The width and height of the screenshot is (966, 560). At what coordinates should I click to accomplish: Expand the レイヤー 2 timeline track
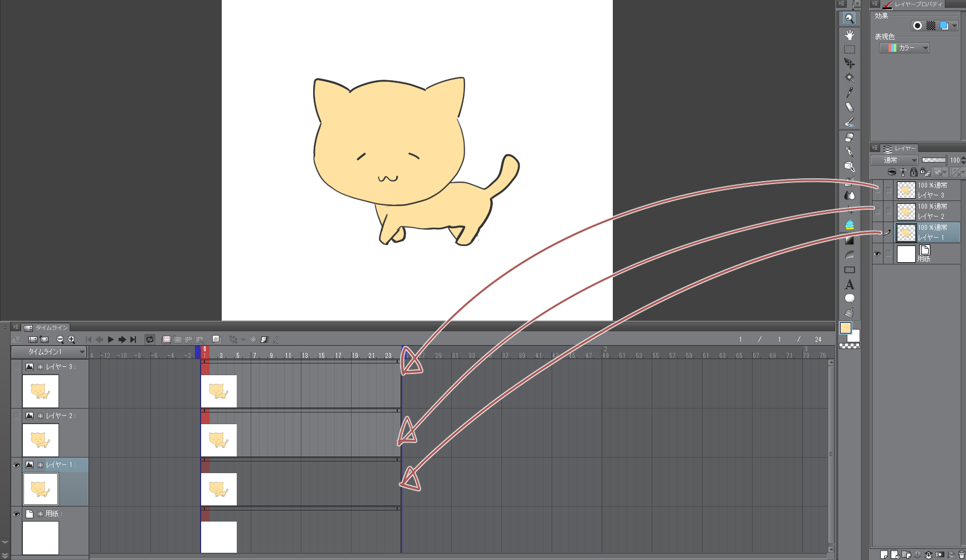[40, 416]
